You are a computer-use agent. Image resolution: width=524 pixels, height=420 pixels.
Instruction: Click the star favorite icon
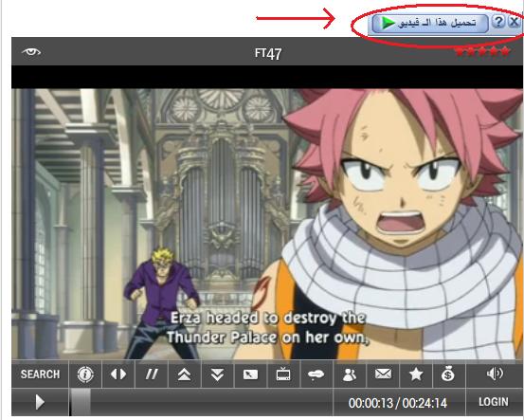tap(416, 374)
